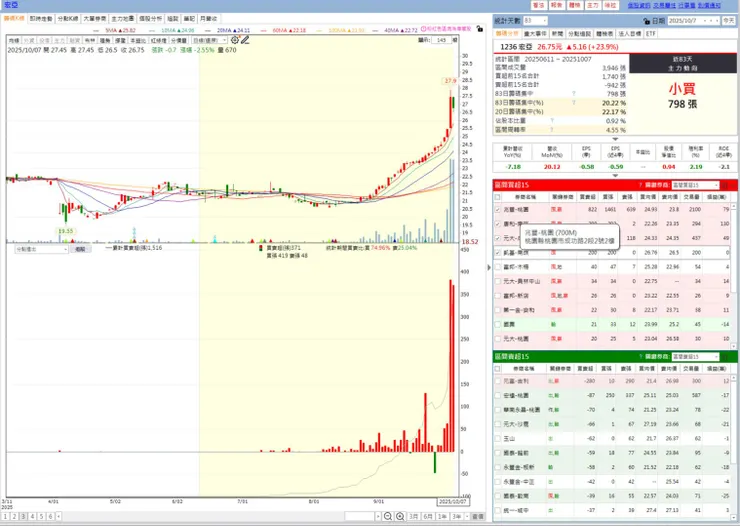Open chart settings gear icon
Screen dimensions: 740x526
235,40
